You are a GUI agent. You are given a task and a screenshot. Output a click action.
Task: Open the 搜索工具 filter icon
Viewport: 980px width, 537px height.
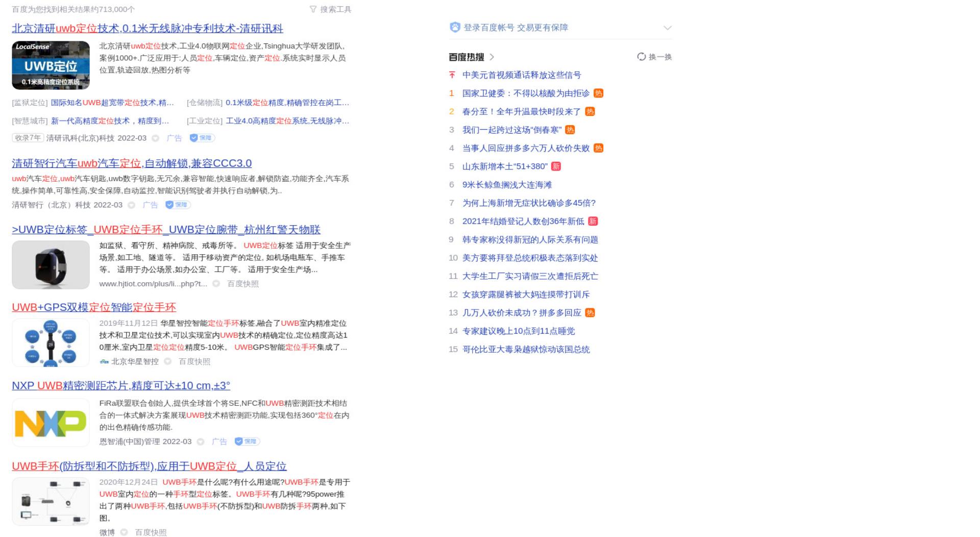(313, 9)
